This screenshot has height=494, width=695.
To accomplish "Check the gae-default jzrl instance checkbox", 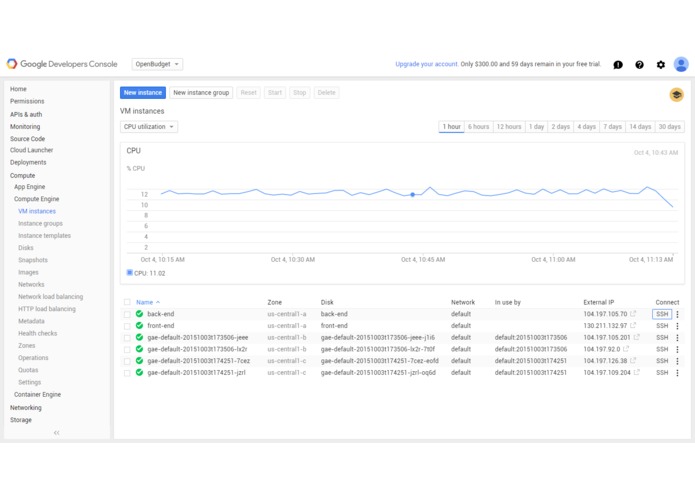I will [127, 373].
